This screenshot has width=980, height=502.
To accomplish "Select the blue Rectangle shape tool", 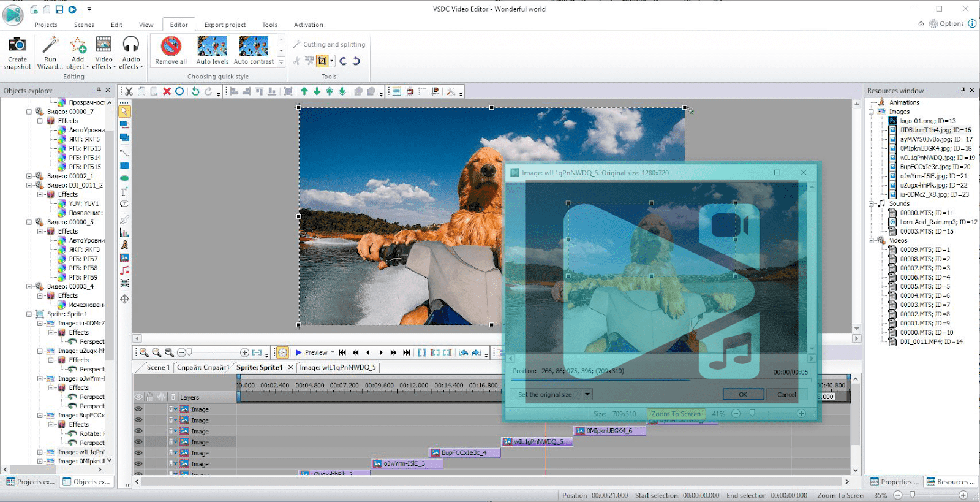I will (x=124, y=165).
